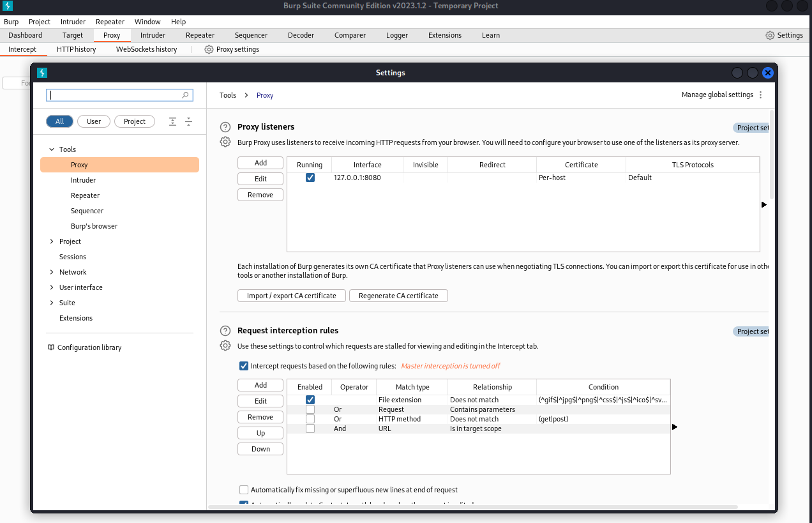812x523 pixels.
Task: Click Regenerate CA certificate button
Action: click(398, 296)
